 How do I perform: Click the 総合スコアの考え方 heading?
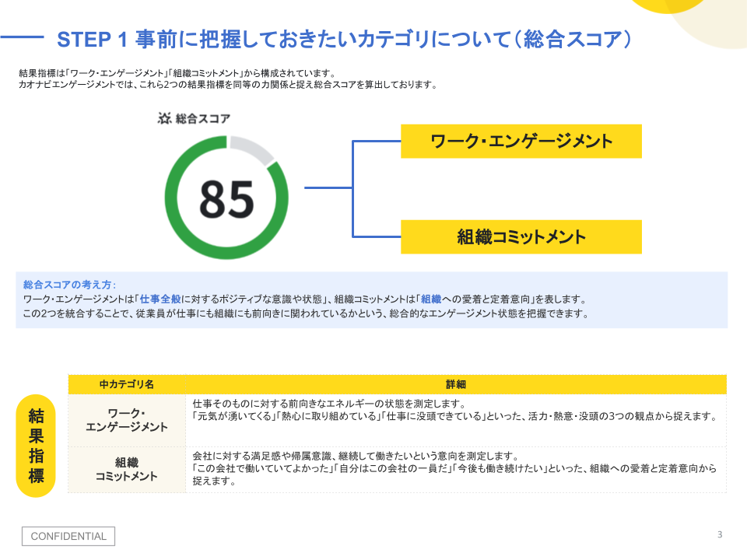69,285
